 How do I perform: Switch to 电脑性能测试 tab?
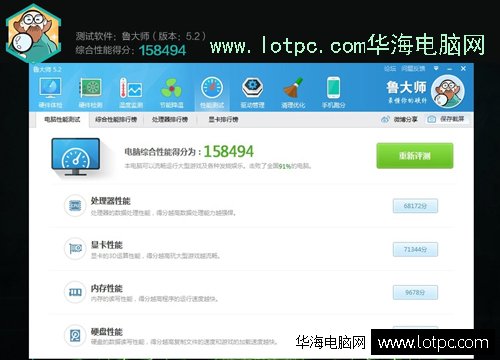click(62, 119)
